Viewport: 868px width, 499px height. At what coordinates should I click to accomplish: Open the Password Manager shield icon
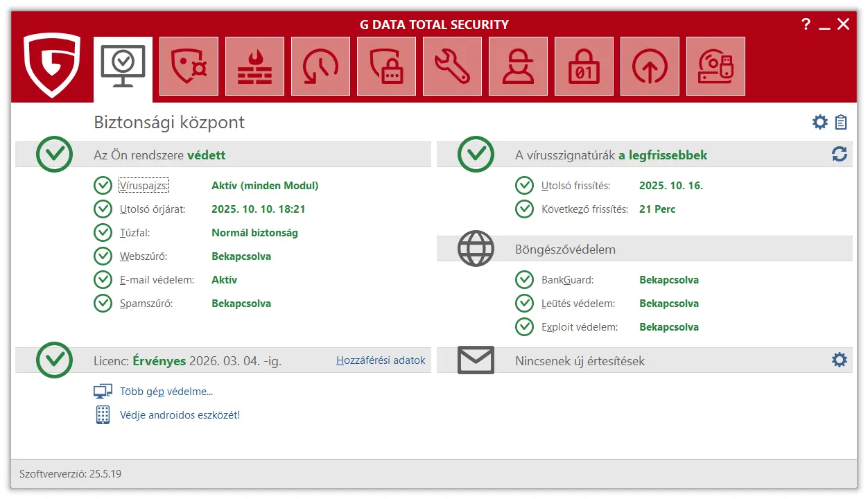click(x=386, y=67)
